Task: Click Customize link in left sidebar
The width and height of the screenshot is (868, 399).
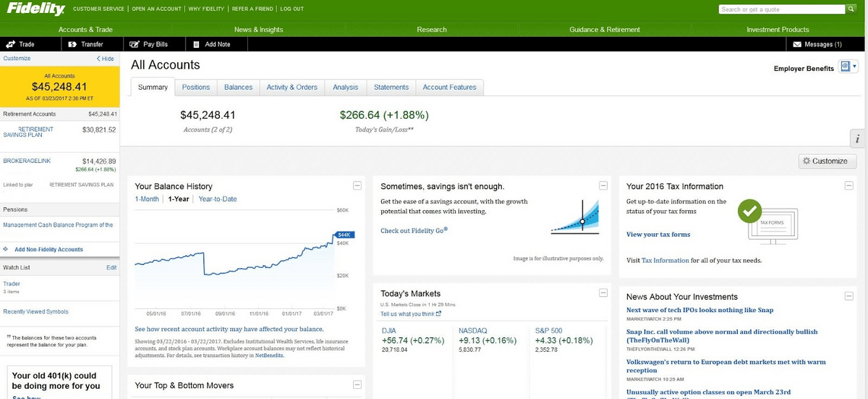Action: [x=17, y=58]
